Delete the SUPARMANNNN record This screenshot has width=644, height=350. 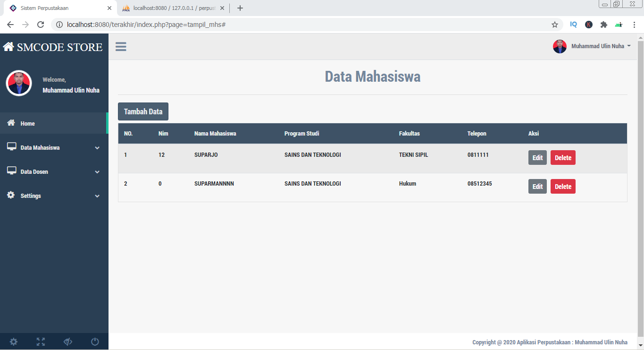[x=562, y=186]
